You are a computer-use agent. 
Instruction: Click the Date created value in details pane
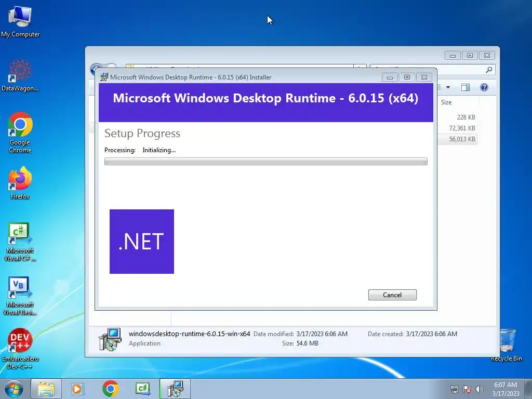[432, 334]
